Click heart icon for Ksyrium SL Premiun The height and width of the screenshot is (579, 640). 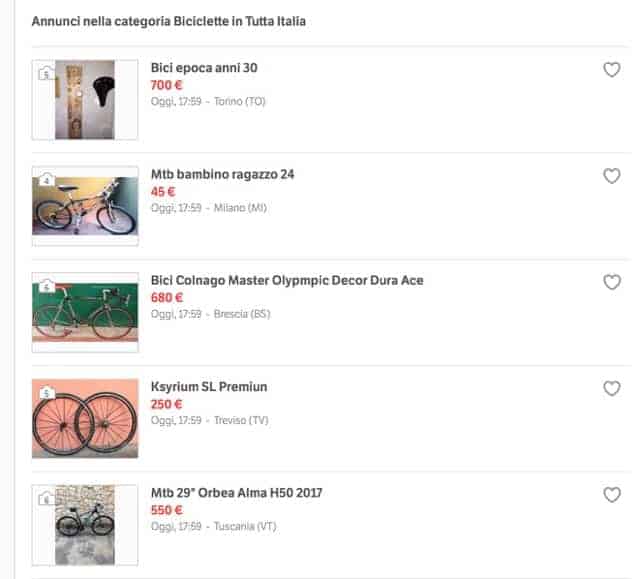tap(612, 388)
